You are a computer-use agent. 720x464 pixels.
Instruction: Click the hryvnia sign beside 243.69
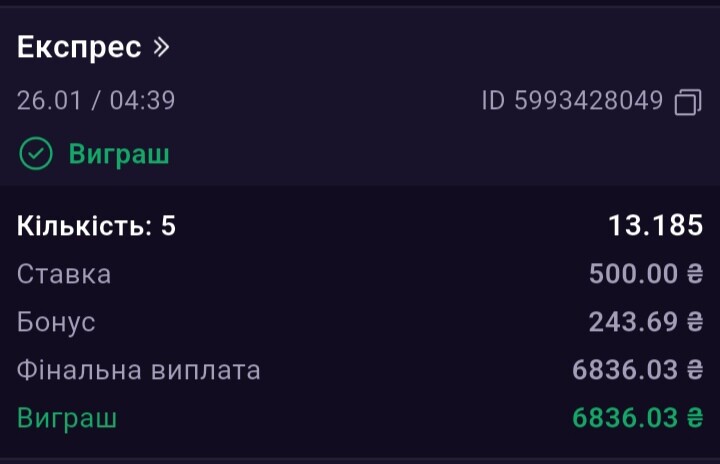(x=695, y=322)
